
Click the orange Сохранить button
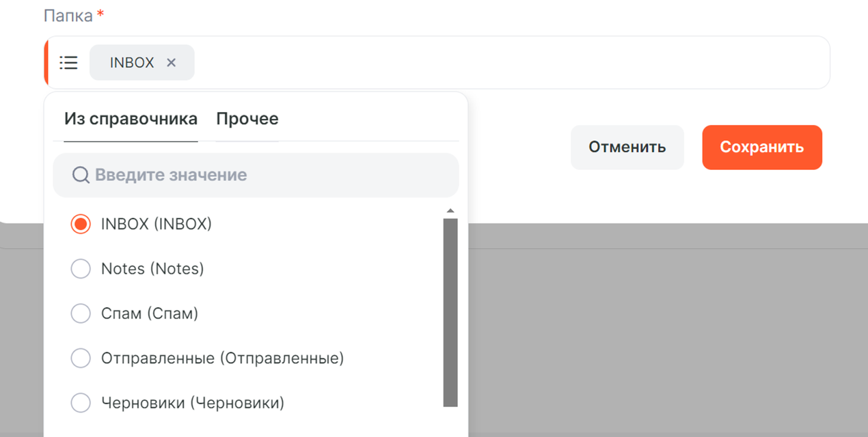point(761,147)
